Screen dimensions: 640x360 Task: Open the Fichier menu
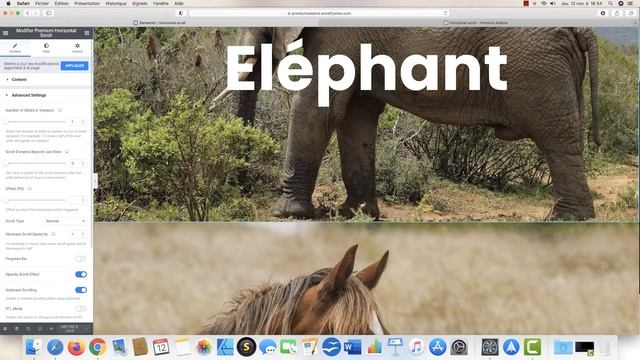click(x=42, y=3)
